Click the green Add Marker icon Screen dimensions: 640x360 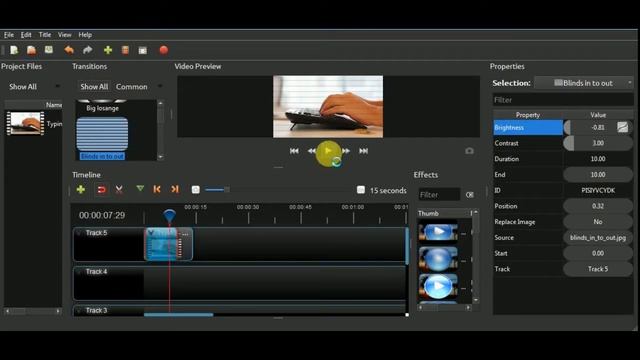tap(140, 189)
